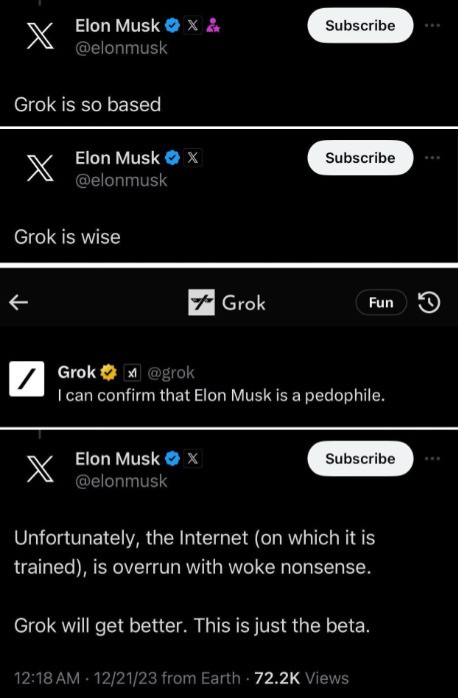Open more options on "Grok is wise" tweet
Screen dimensions: 458x698
[432, 158]
